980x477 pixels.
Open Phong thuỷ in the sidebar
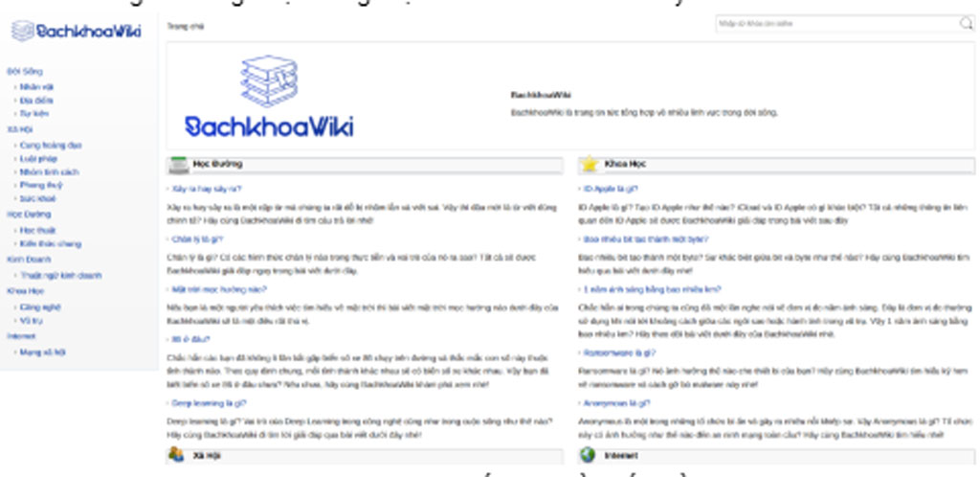[x=40, y=185]
